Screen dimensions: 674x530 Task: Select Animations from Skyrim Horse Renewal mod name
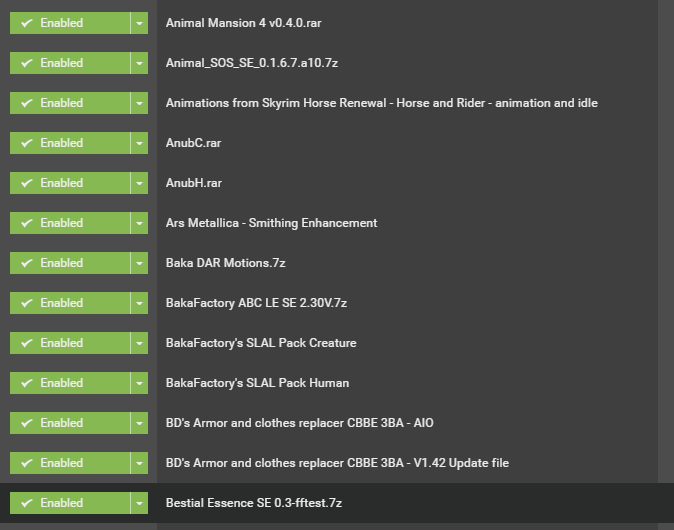click(382, 103)
